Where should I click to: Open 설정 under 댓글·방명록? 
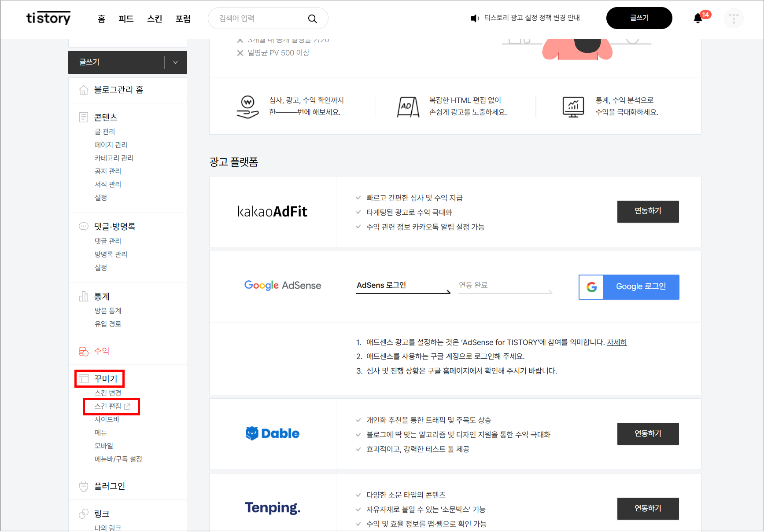click(x=101, y=268)
